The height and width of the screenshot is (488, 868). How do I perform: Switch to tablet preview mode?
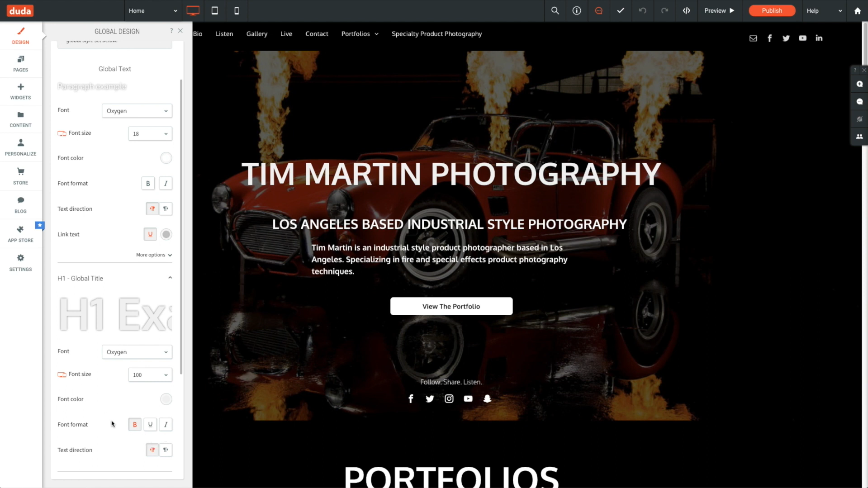point(214,10)
